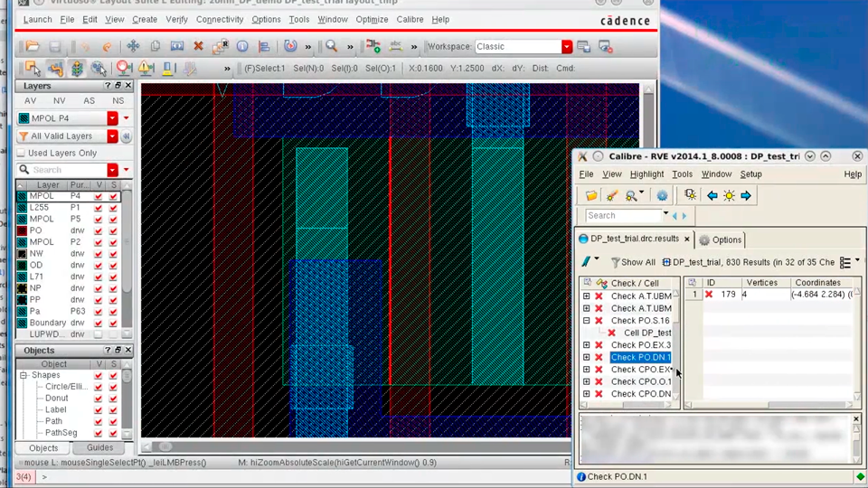Toggle selectability of the Path object
868x488 pixels.
[113, 422]
